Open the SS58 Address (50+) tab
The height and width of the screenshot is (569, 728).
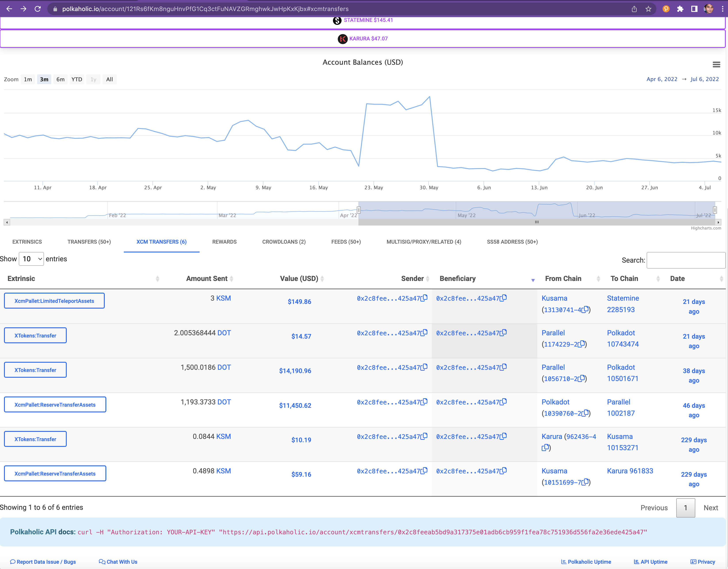[x=512, y=242]
